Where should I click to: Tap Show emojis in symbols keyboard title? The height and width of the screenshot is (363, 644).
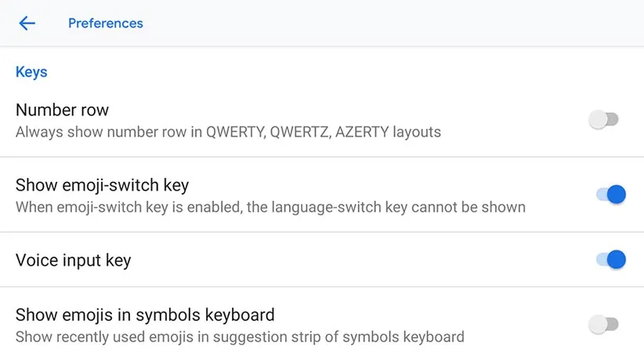pos(145,315)
